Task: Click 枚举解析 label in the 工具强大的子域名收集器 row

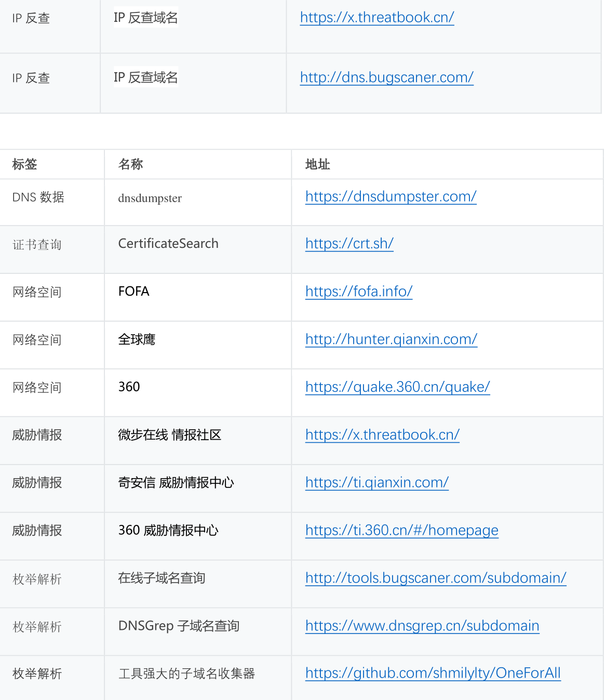Action: (37, 675)
